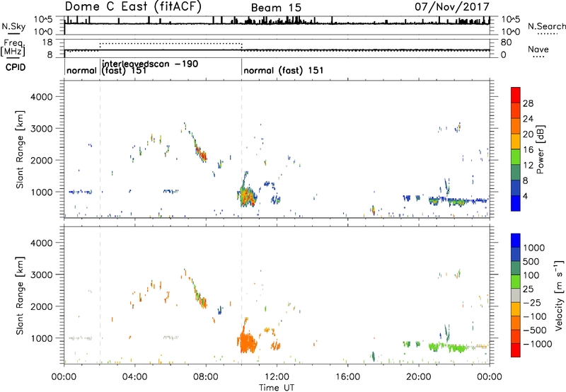Click the 'Freq. [MHz]' axis label

(x=13, y=47)
